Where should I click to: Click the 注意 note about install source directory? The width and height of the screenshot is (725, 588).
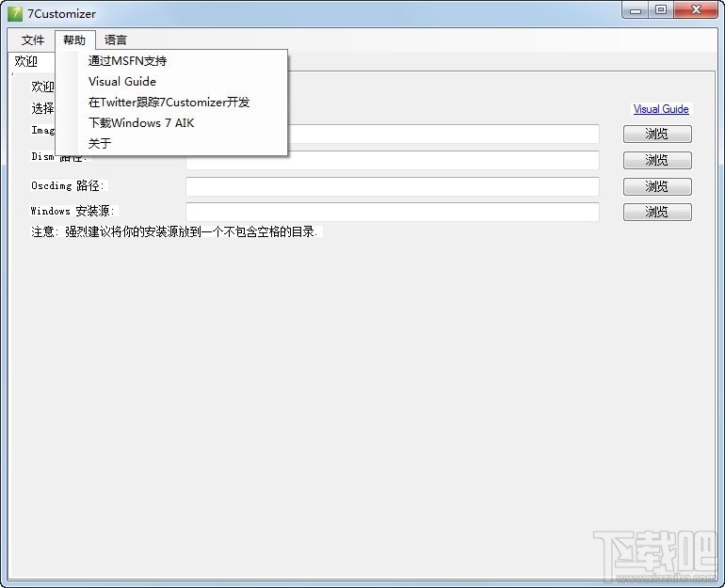(176, 231)
